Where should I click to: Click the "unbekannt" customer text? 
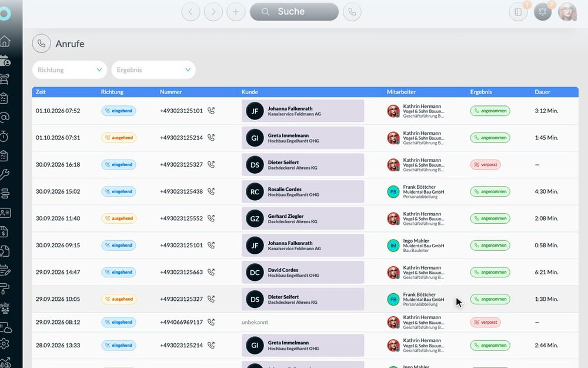click(x=255, y=322)
